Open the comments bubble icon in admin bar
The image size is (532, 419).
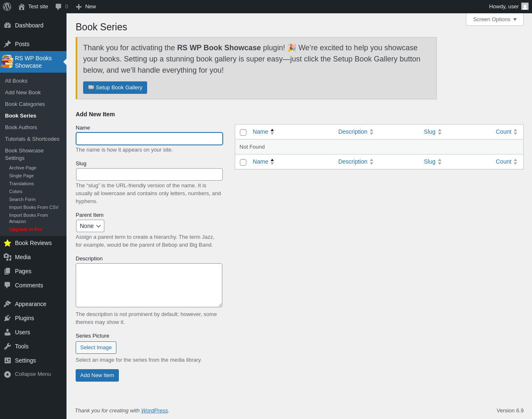pos(59,7)
